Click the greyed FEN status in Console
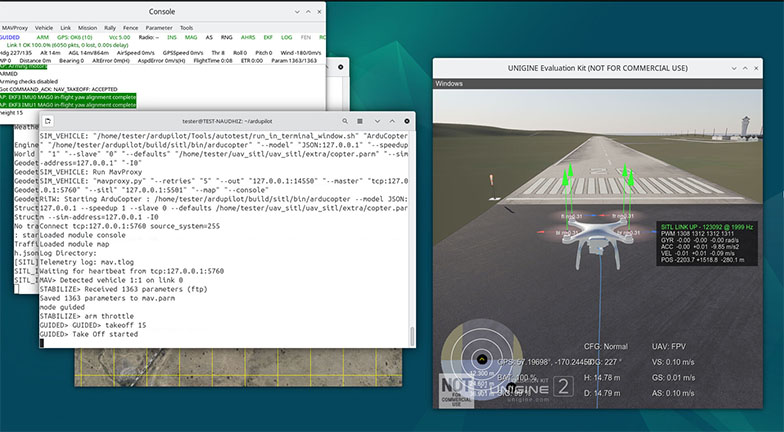Screen dimensions: 784x432 [x=306, y=38]
